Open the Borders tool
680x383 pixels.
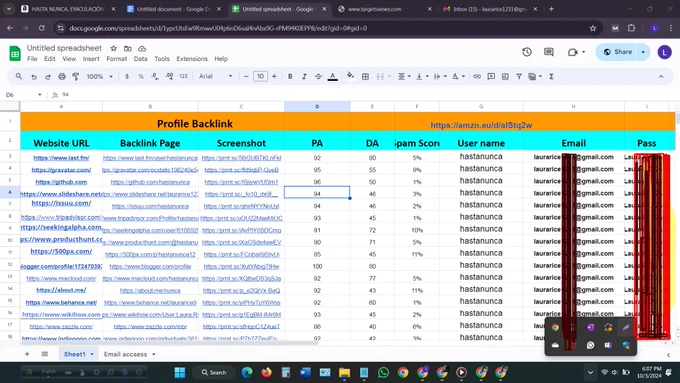click(366, 76)
